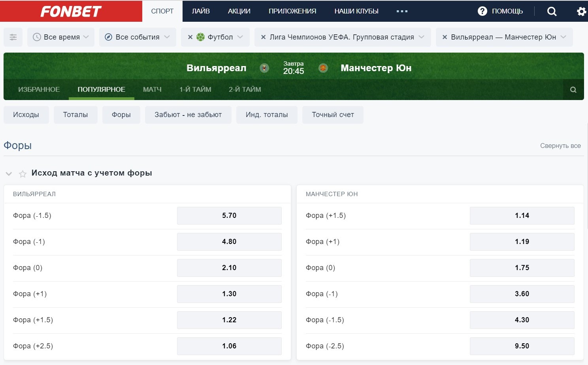588x365 pixels.
Task: Star the Исход матча с учетом форы market
Action: pos(23,174)
